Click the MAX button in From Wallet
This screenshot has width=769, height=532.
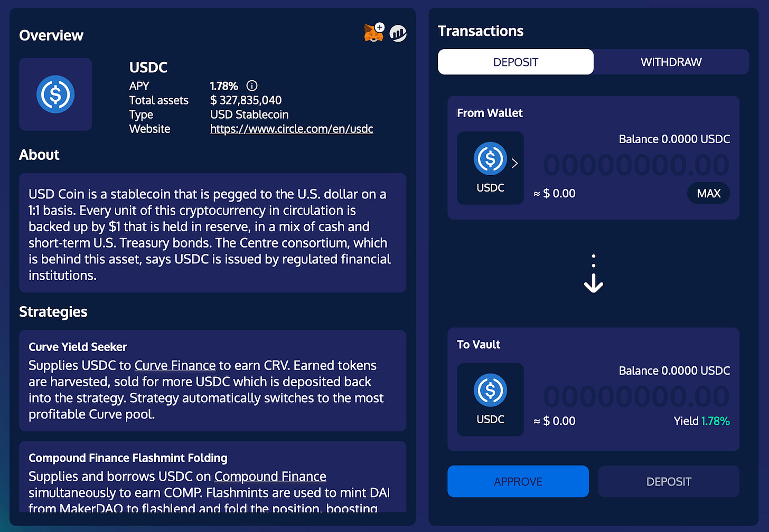tap(709, 193)
